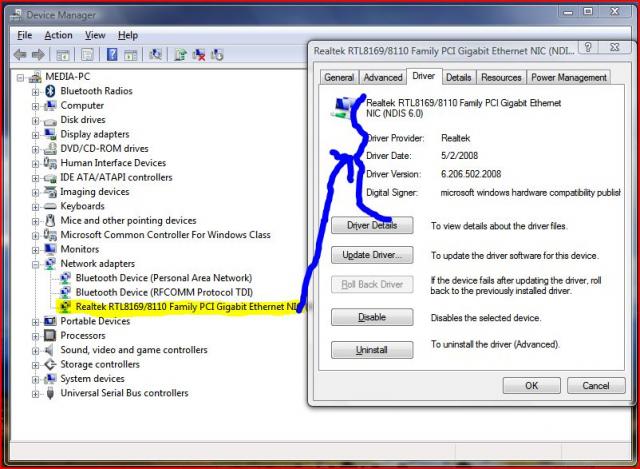Click the Update Driver button

point(372,255)
